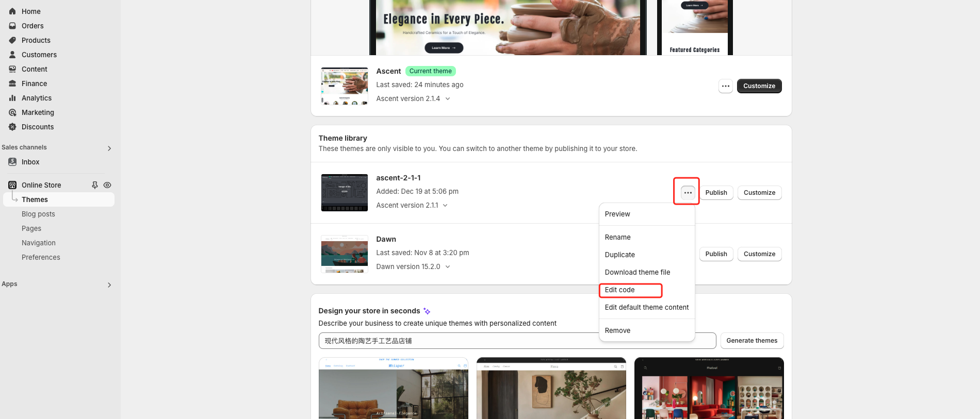
Task: Expand the Apps section chevron
Action: 109,285
